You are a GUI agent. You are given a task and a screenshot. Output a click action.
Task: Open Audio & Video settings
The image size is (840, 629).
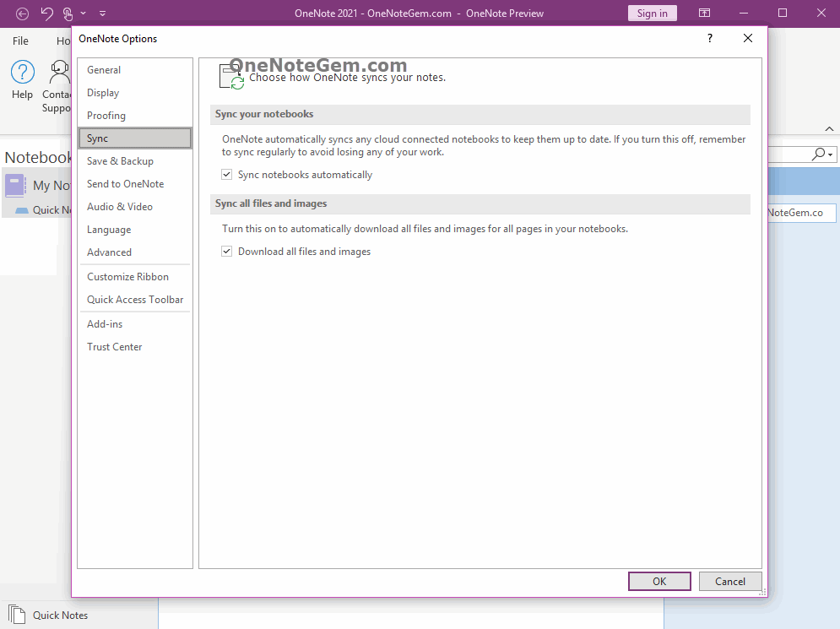coord(135,206)
